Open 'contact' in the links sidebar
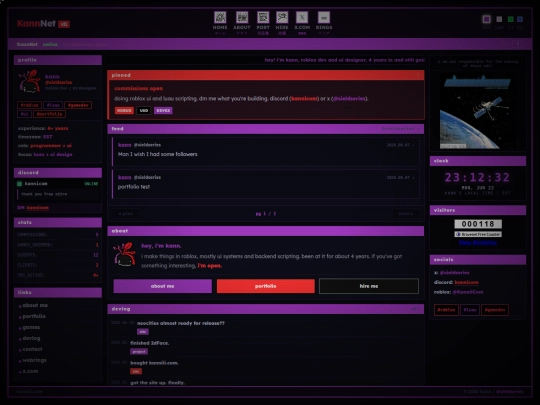The height and width of the screenshot is (405, 540). 32,349
